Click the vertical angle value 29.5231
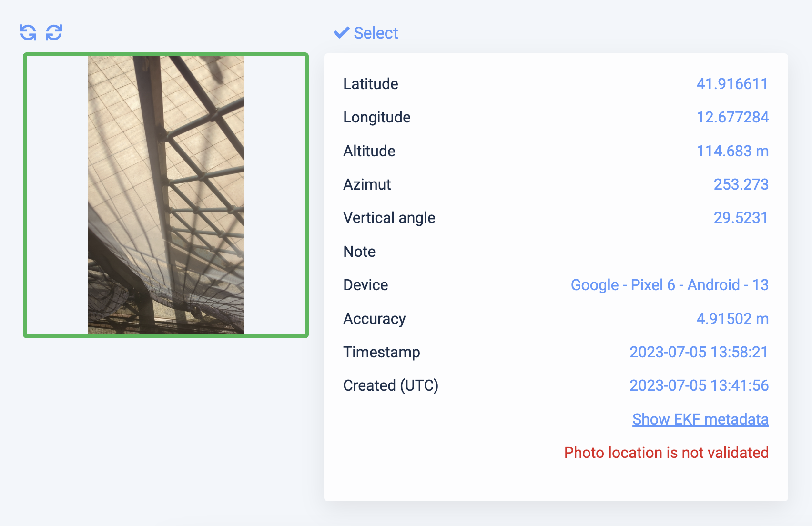The width and height of the screenshot is (812, 526). click(741, 218)
